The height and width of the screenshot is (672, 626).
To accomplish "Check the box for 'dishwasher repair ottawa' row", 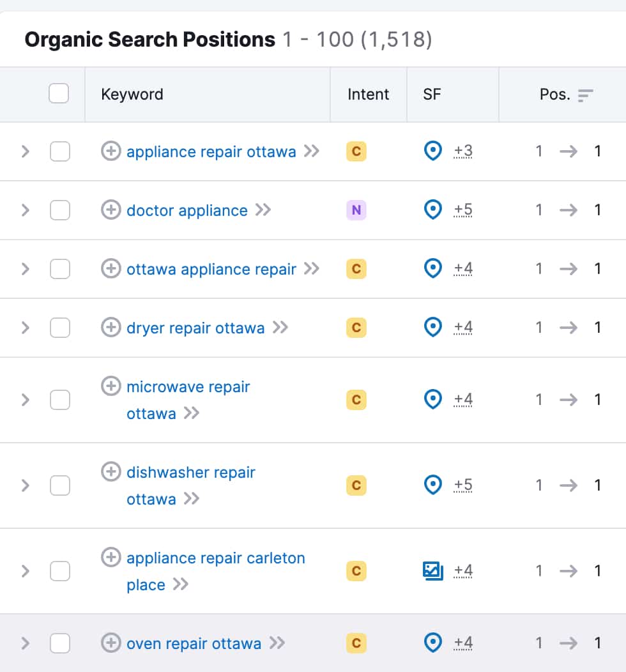I will [x=60, y=485].
